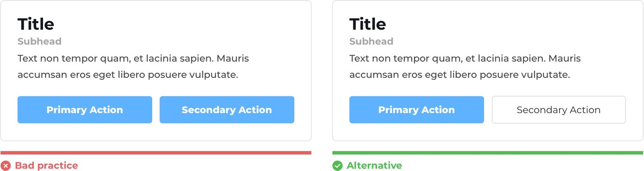Viewport: 644px width, 171px height.
Task: Click the Subhead text in right card
Action: point(371,41)
